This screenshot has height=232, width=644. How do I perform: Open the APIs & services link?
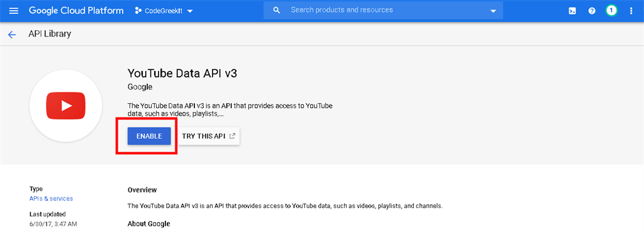pos(52,198)
